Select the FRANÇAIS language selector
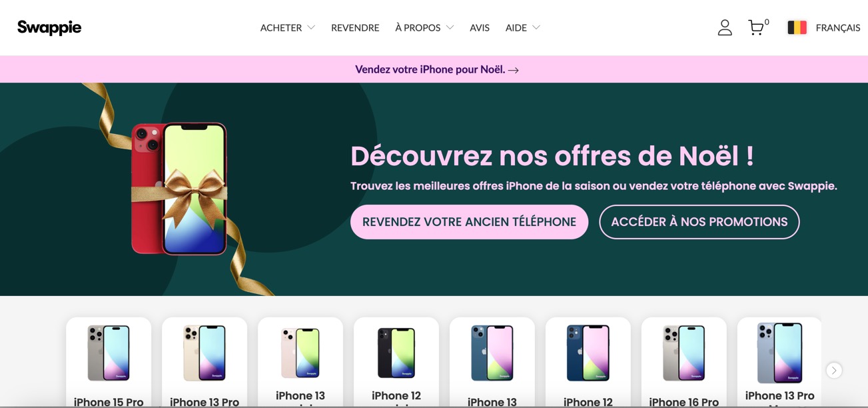 tap(838, 27)
